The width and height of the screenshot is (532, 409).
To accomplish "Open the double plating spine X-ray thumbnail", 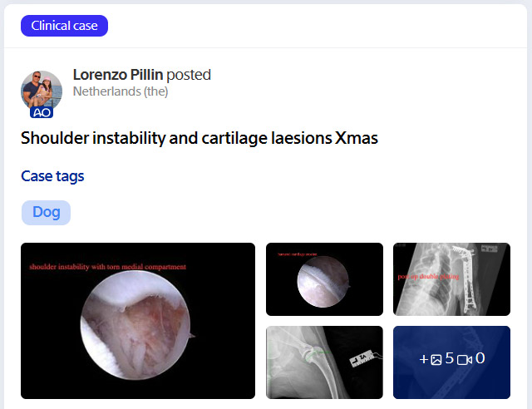I will tap(451, 279).
